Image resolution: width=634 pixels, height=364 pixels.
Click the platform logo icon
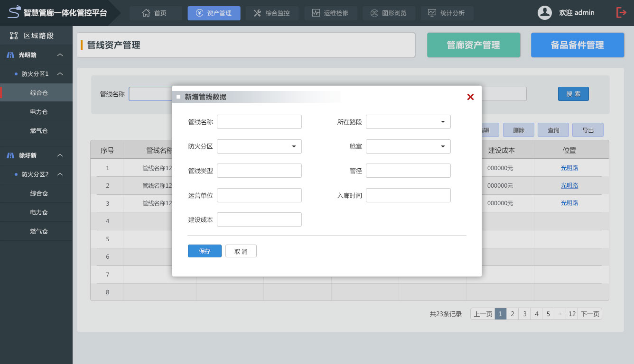(x=14, y=11)
